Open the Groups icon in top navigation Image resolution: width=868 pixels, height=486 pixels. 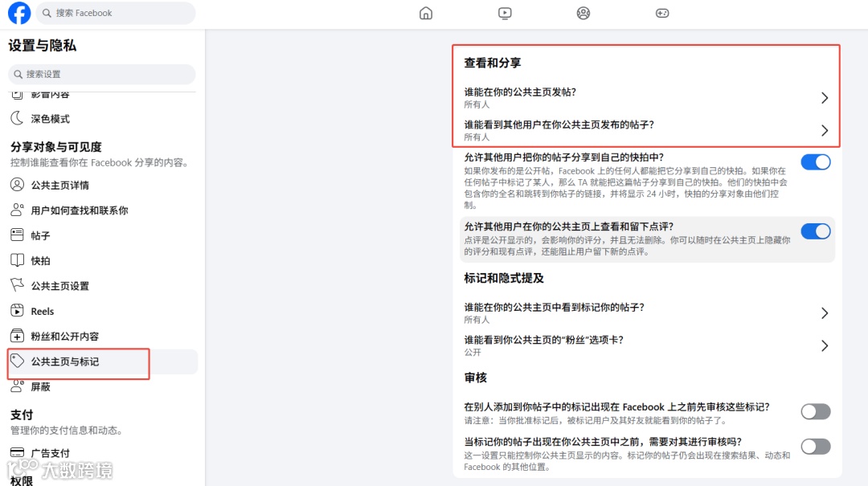click(583, 13)
